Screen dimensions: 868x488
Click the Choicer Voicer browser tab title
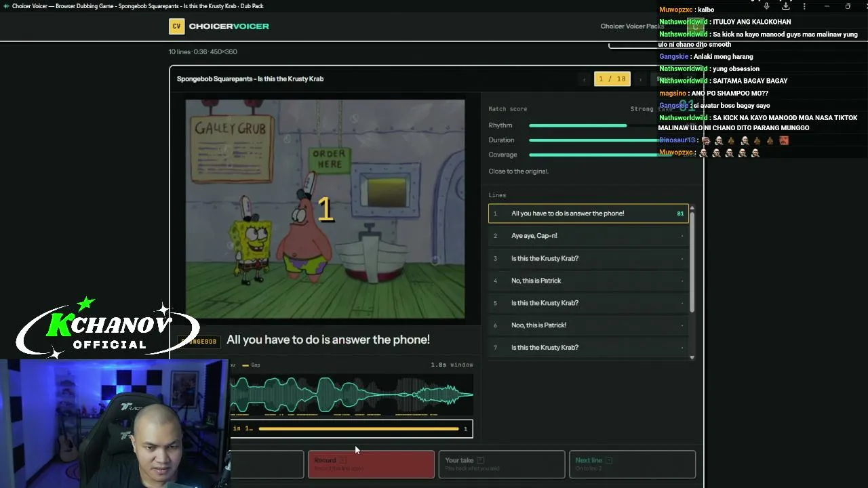pyautogui.click(x=138, y=6)
